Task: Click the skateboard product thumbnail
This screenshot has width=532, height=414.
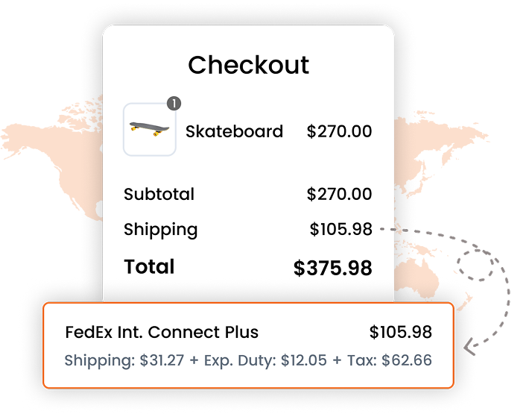Action: 149,130
